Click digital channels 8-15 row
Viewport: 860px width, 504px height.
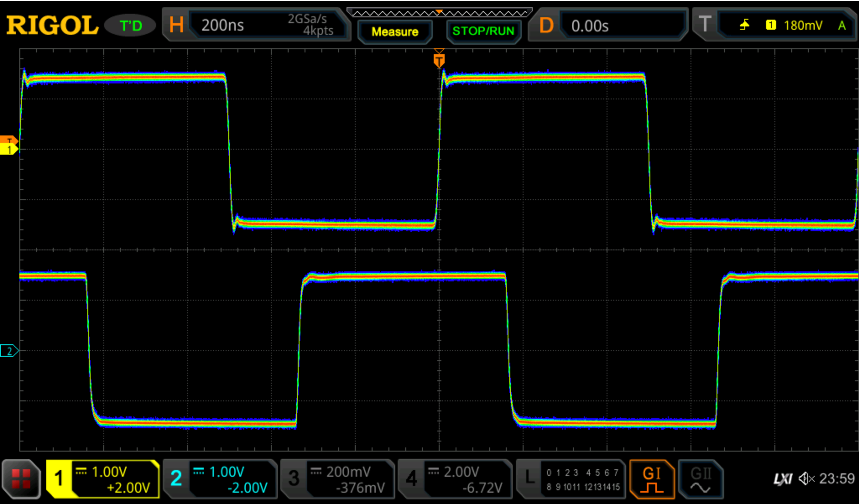coord(582,487)
